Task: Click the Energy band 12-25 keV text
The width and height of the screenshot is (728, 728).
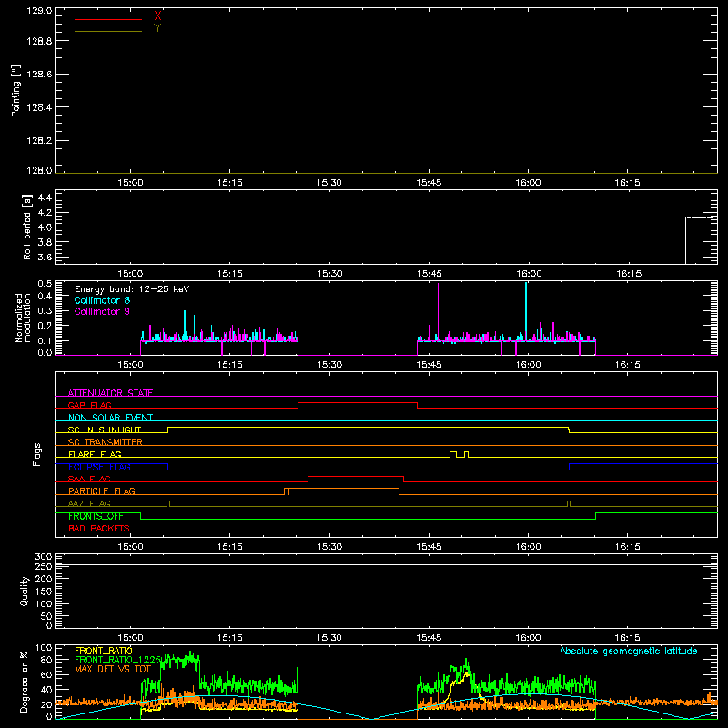Action: (x=132, y=289)
